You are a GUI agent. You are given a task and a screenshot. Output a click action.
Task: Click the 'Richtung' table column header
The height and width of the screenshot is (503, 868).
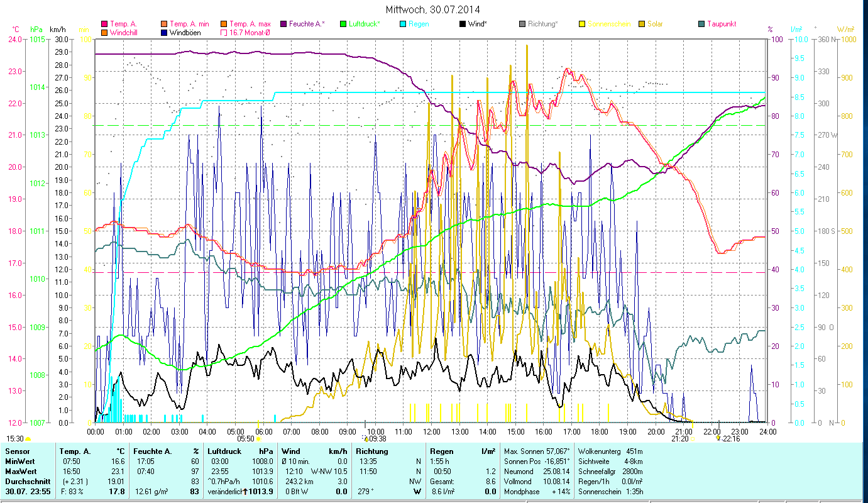click(x=372, y=451)
